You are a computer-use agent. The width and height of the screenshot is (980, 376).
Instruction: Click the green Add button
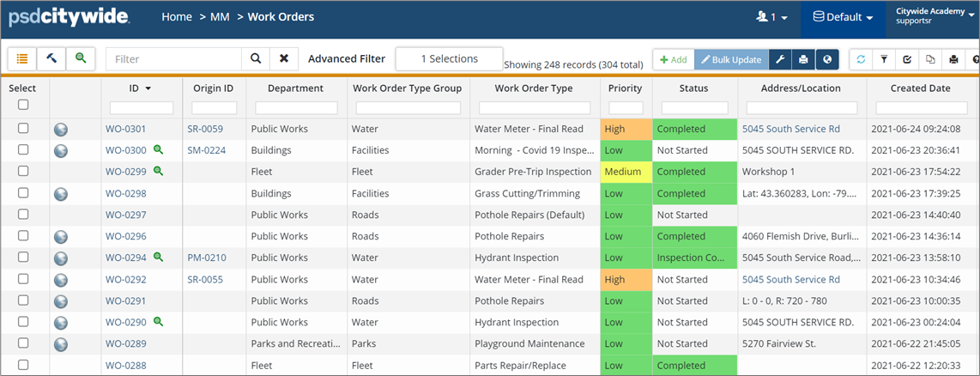click(673, 59)
